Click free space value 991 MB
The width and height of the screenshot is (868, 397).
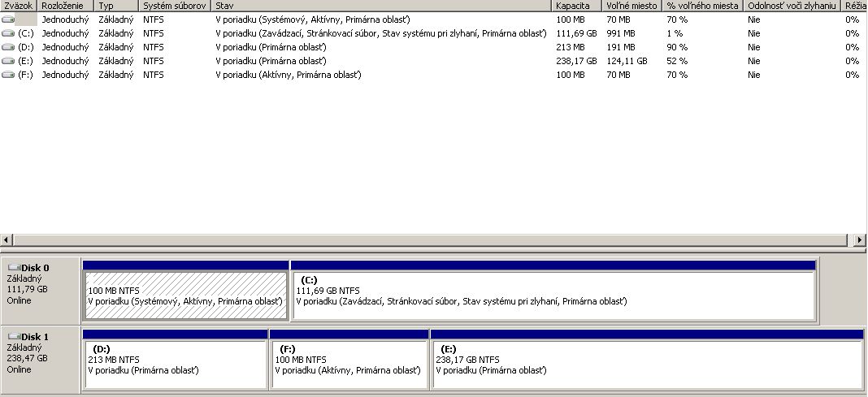tap(621, 33)
